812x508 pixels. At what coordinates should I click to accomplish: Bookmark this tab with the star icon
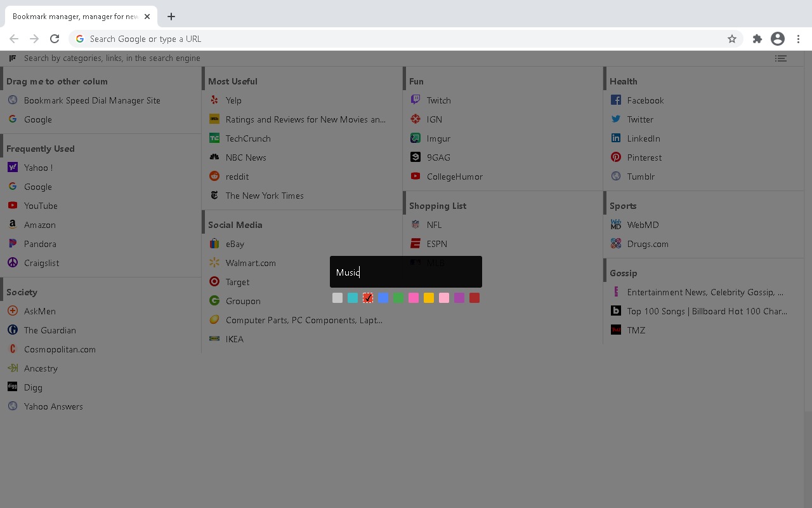pyautogui.click(x=732, y=39)
